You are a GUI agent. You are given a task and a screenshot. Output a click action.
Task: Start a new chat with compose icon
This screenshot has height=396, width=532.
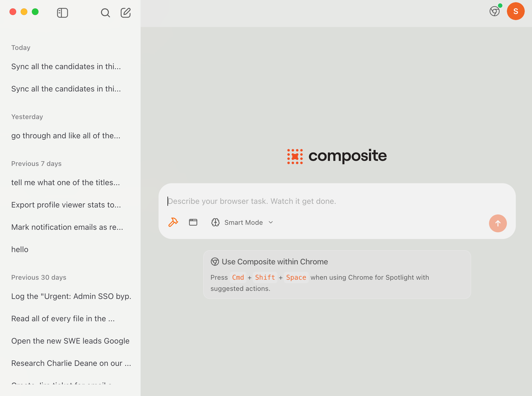[126, 13]
